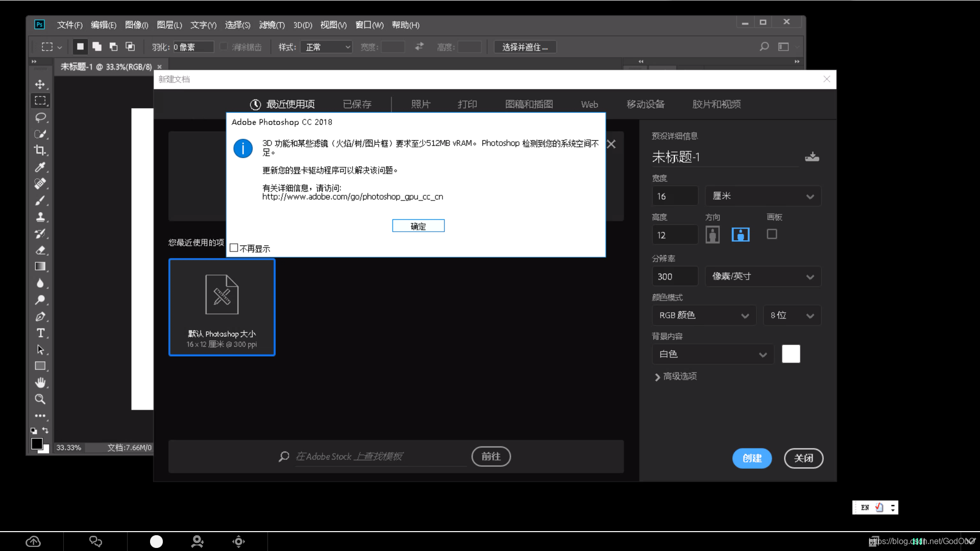Click the 关闭 button

(803, 458)
